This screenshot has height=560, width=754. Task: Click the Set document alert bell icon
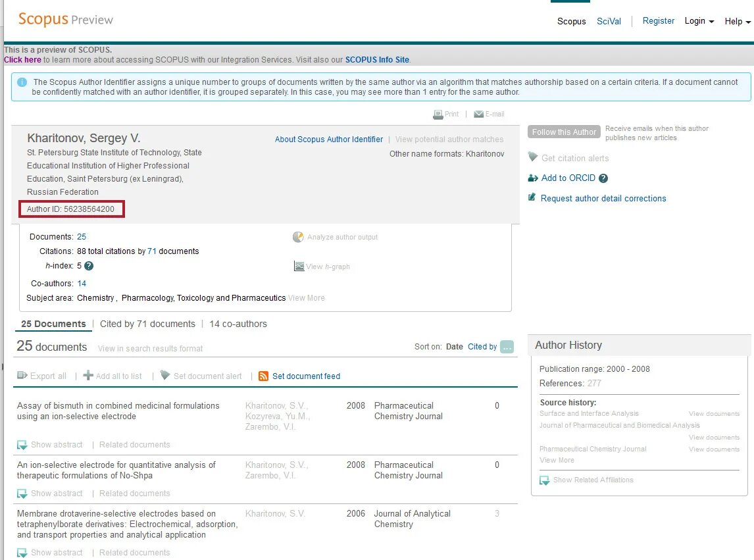click(x=165, y=375)
